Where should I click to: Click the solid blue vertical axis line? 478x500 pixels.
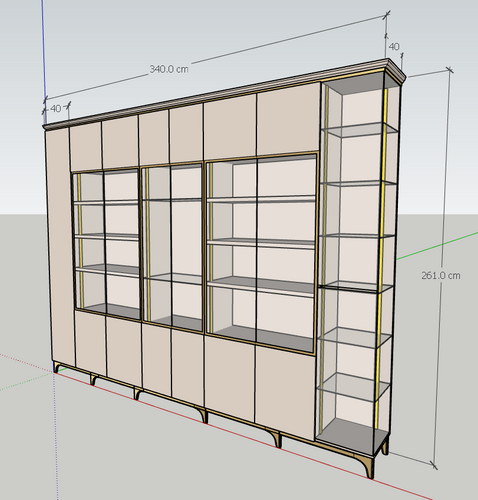[x=44, y=50]
